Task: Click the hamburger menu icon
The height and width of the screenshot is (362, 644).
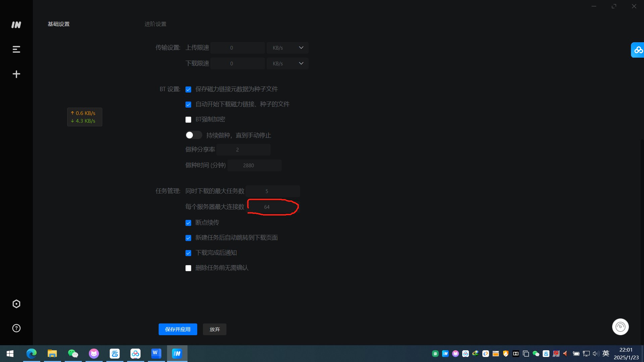Action: (16, 49)
